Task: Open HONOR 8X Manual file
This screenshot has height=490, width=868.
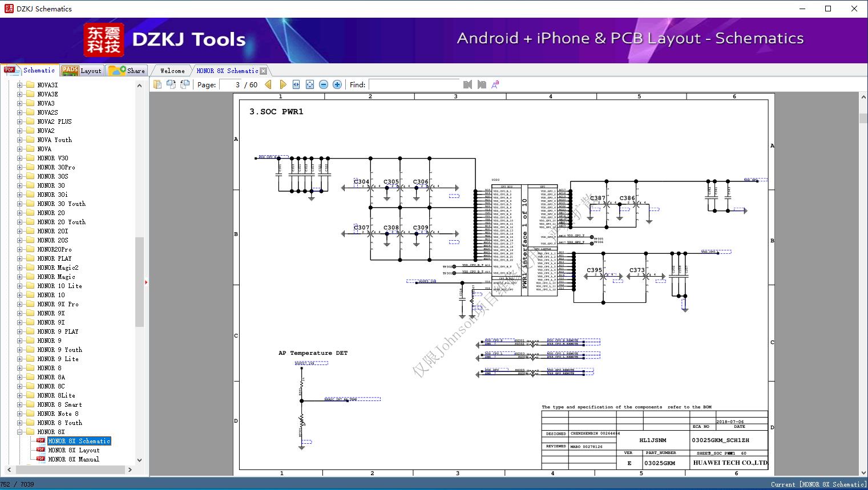Action: [74, 459]
